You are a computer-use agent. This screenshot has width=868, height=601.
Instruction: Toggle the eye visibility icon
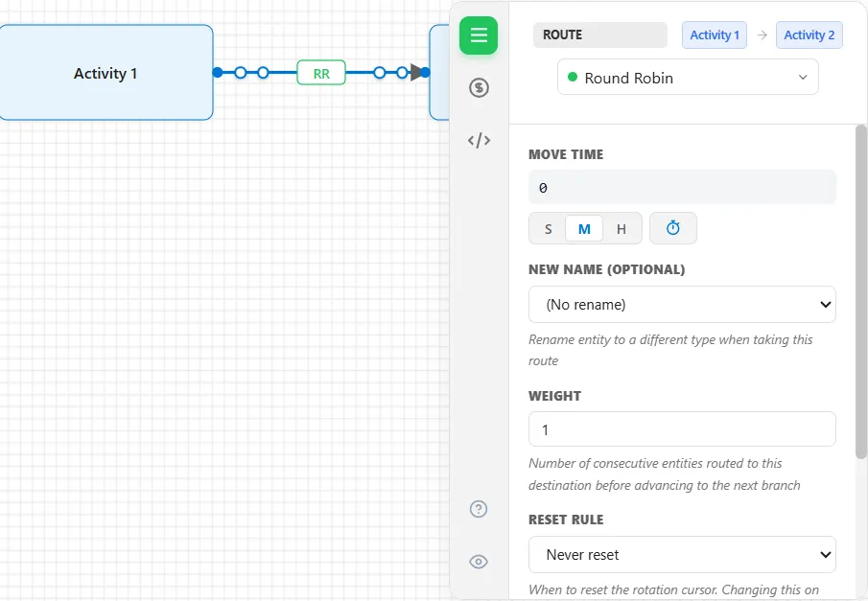pos(479,562)
